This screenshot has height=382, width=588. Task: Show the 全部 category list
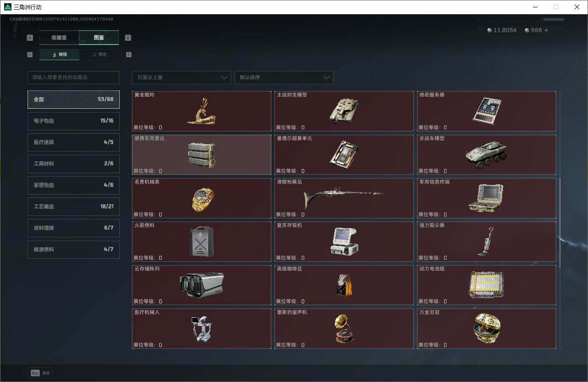tap(73, 99)
